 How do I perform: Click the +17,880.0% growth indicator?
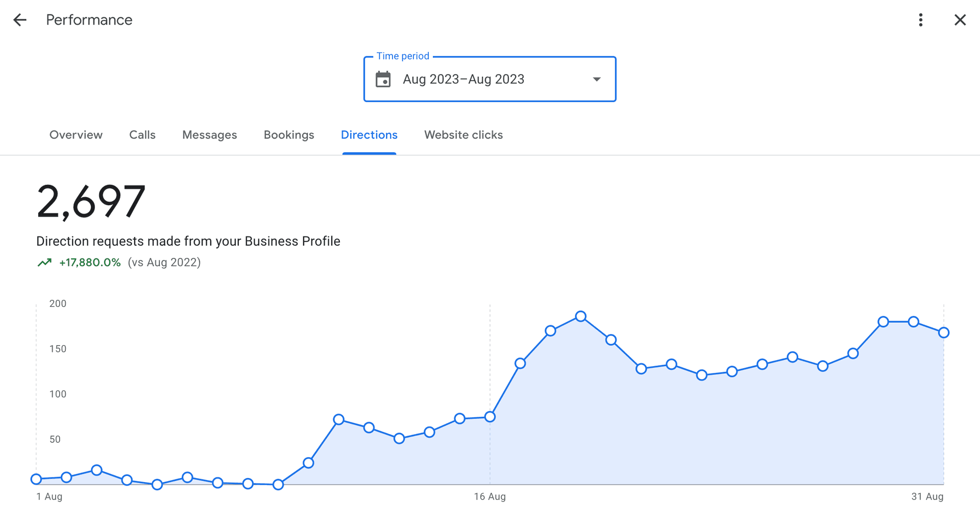90,262
